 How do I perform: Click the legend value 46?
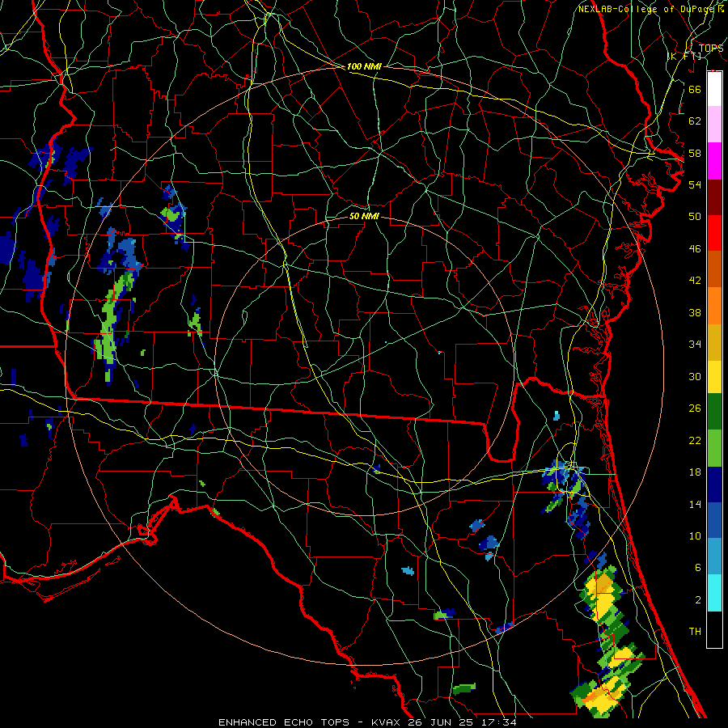695,249
